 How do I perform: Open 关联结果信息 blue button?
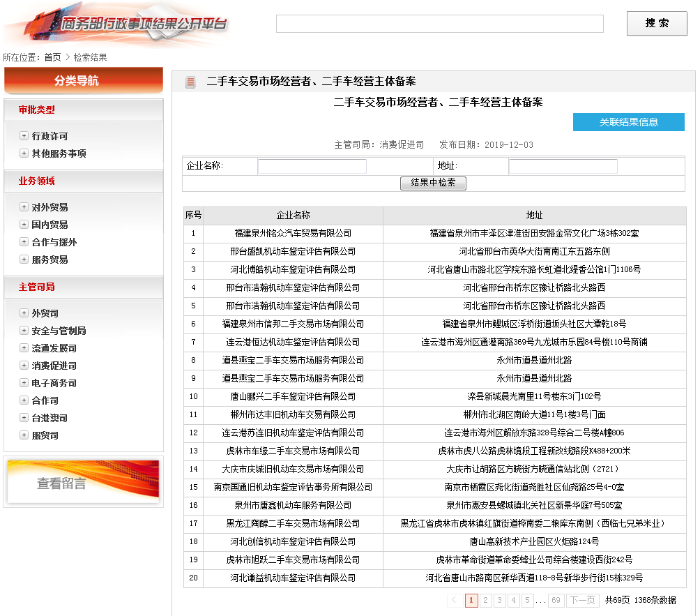point(628,122)
